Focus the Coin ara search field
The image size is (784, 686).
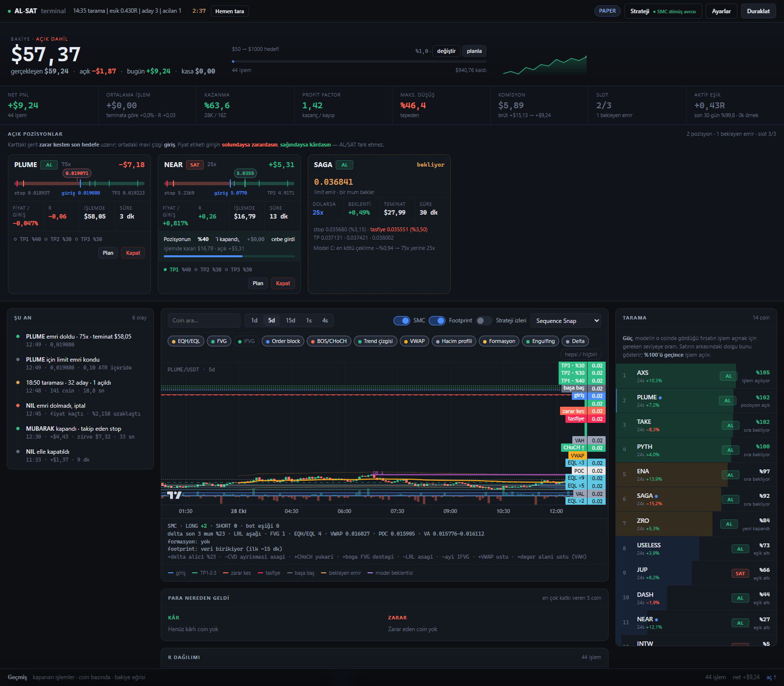point(204,320)
